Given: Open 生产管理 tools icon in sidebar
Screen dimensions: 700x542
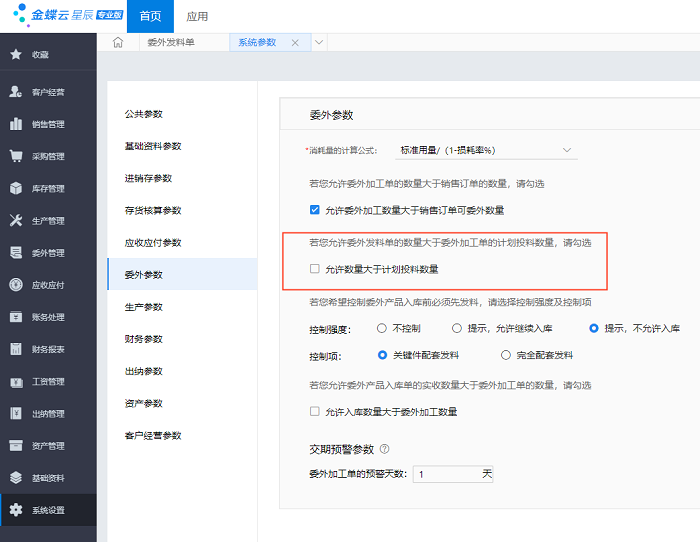Looking at the screenshot, I should tap(16, 220).
